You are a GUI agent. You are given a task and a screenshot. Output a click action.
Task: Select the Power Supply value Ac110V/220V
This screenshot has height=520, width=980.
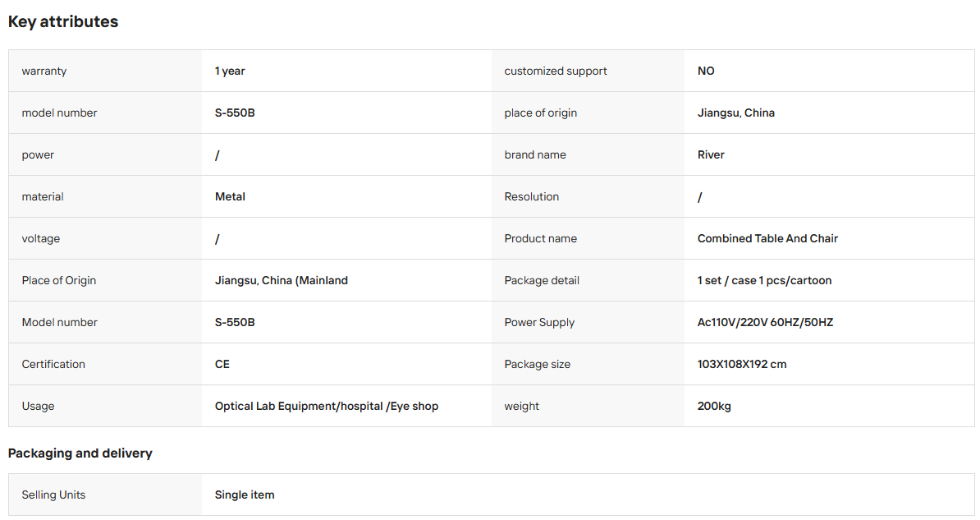766,323
